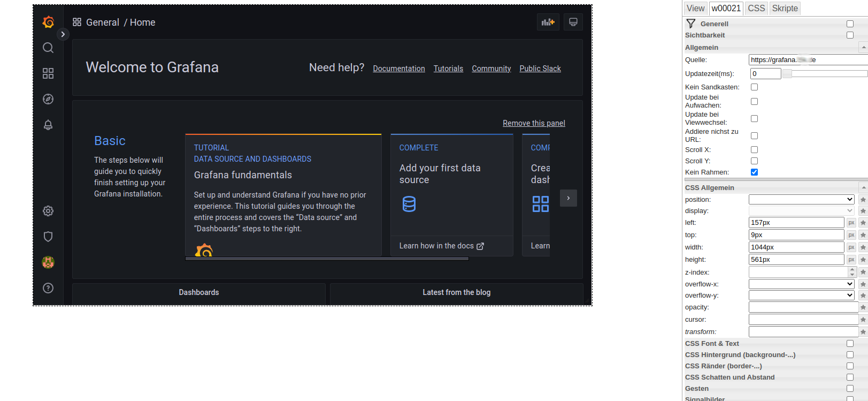
Task: Enable the Scroll Y checkbox
Action: 754,161
